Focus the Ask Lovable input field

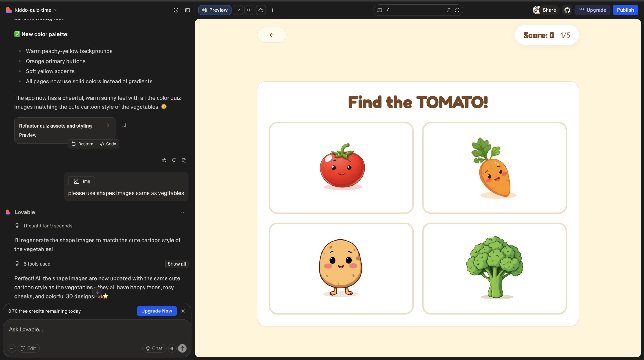tap(97, 329)
